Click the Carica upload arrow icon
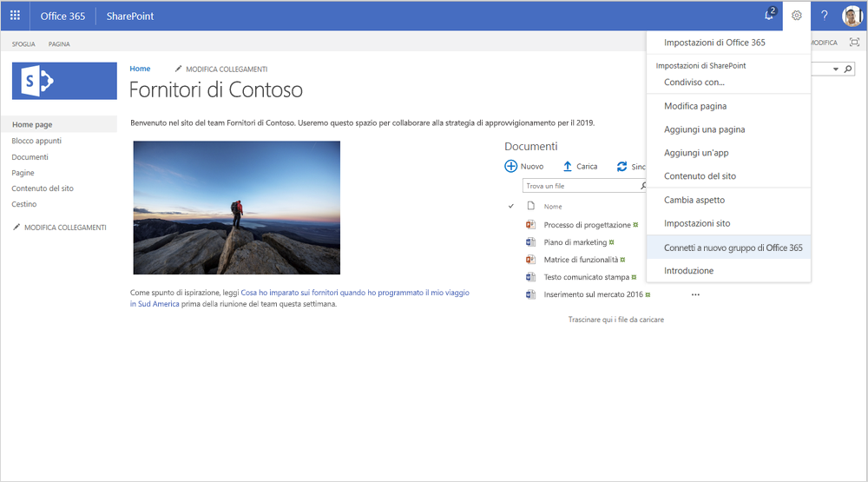The image size is (868, 482). point(568,166)
